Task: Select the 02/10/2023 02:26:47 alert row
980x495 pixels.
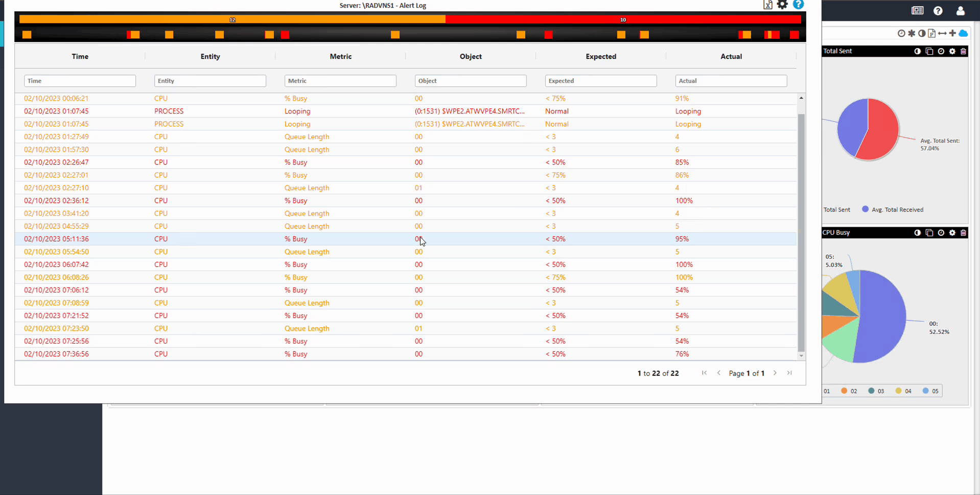Action: (406, 162)
